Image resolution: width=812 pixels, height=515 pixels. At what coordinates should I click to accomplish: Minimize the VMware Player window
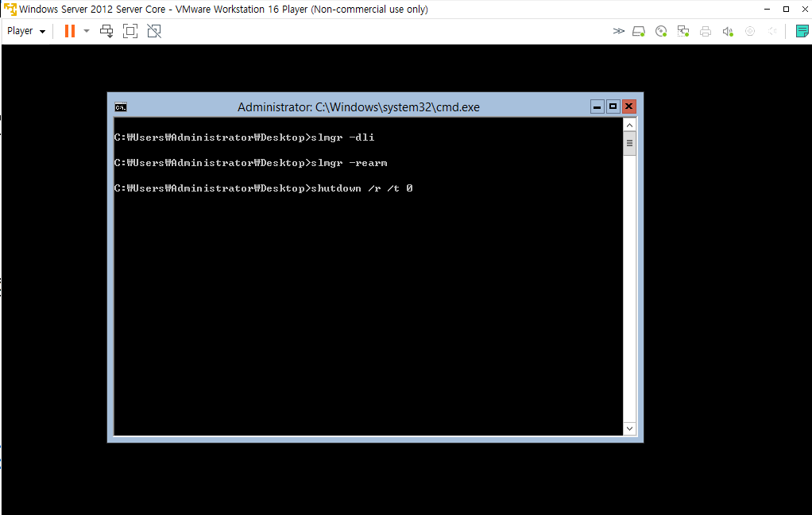[x=767, y=10]
